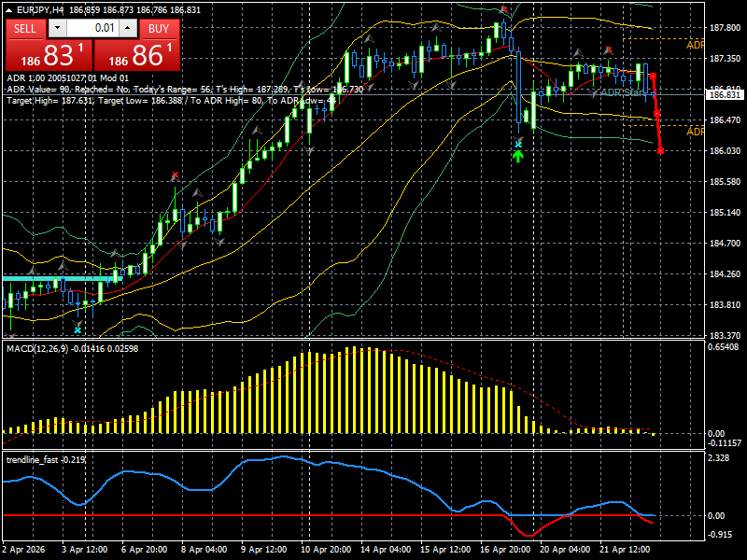Click the 186.030 price axis label
Image resolution: width=747 pixels, height=560 pixels.
(726, 151)
